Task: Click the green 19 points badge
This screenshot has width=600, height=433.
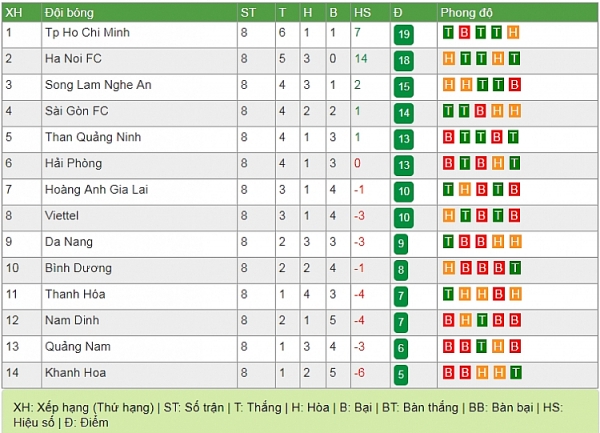Action: (403, 35)
